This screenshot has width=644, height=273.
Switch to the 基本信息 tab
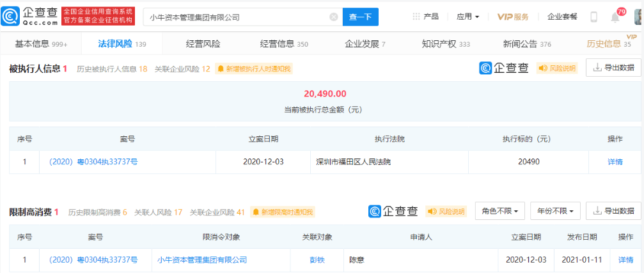click(x=41, y=44)
